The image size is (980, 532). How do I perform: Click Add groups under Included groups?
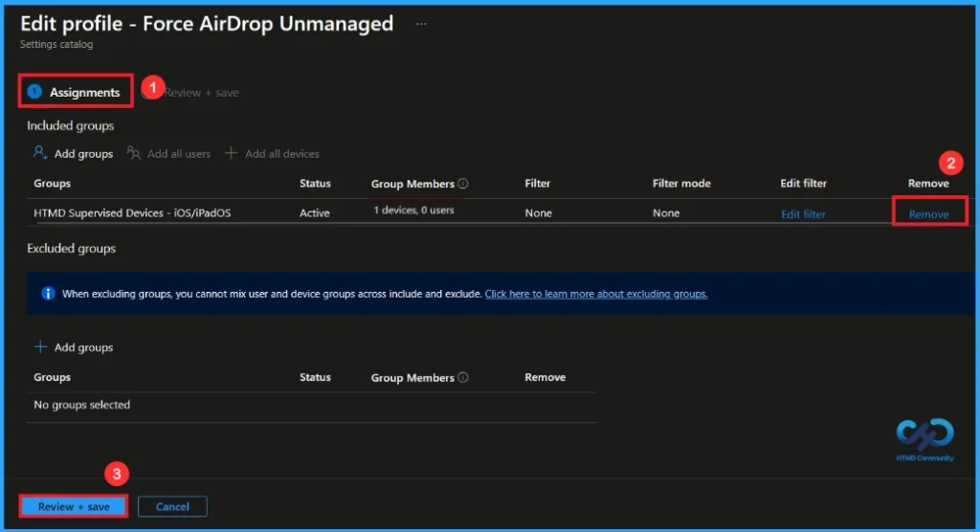(x=74, y=153)
